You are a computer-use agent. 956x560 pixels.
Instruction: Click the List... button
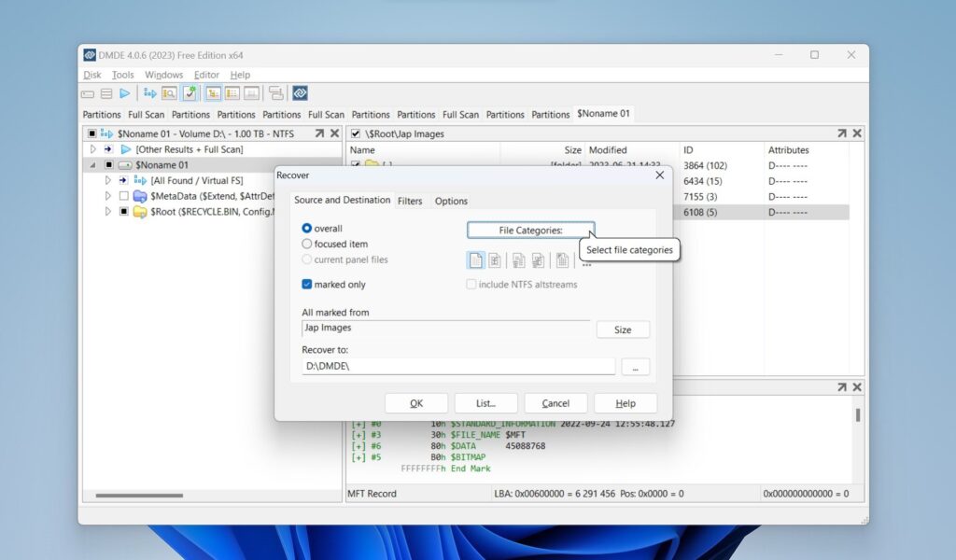click(x=485, y=402)
